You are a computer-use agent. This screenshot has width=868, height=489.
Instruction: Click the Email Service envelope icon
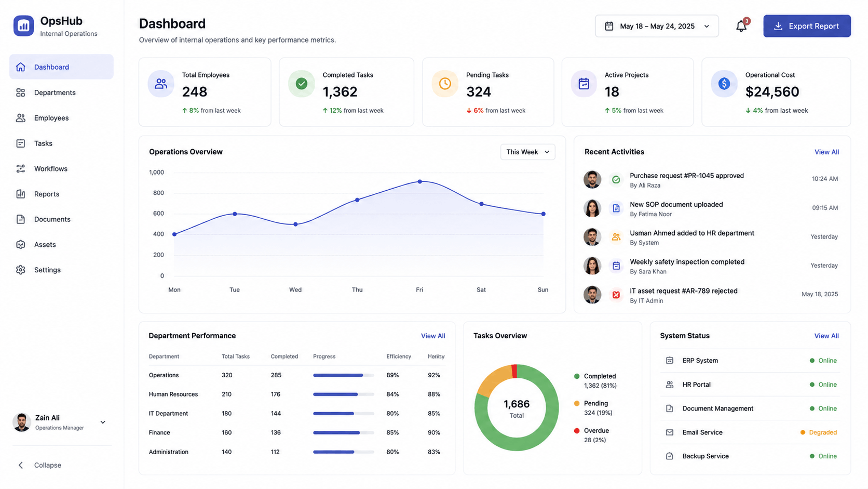[670, 432]
